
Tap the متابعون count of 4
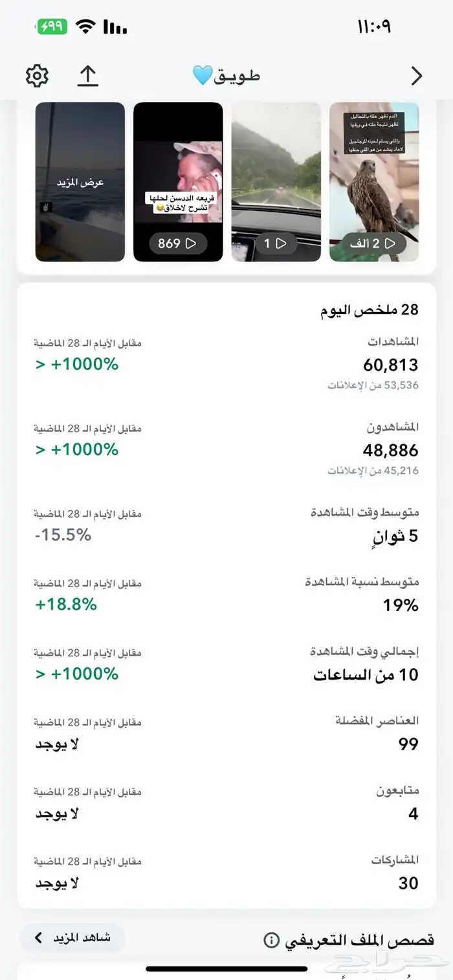pos(413,814)
